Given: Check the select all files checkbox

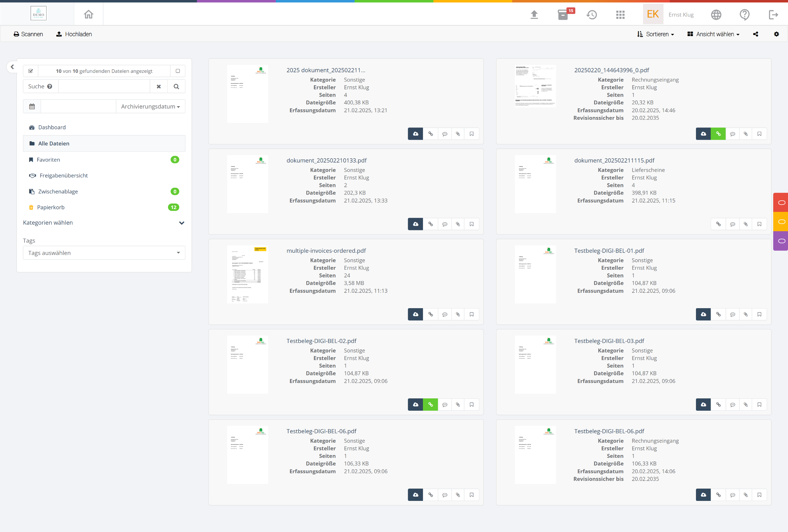Looking at the screenshot, I should [30, 71].
